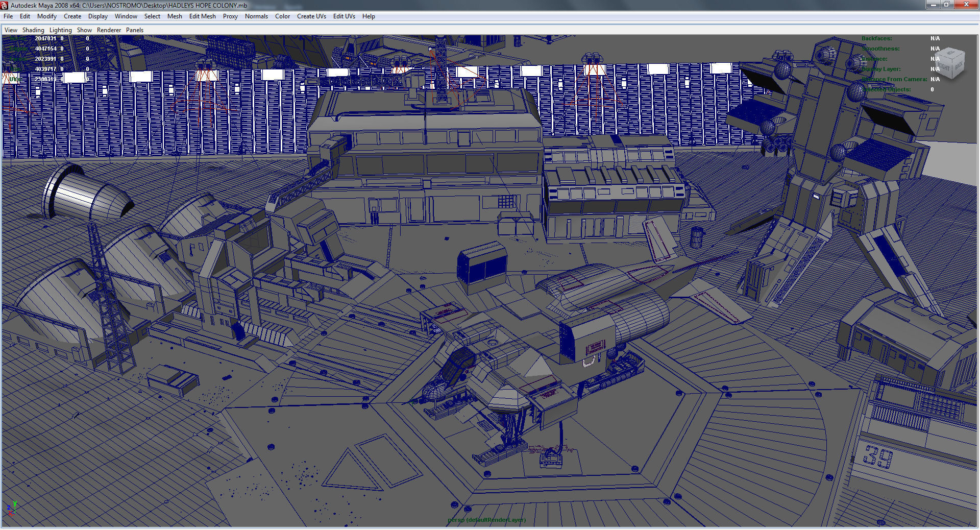
Task: Click the Display Layer: heads-up label
Action: click(881, 69)
